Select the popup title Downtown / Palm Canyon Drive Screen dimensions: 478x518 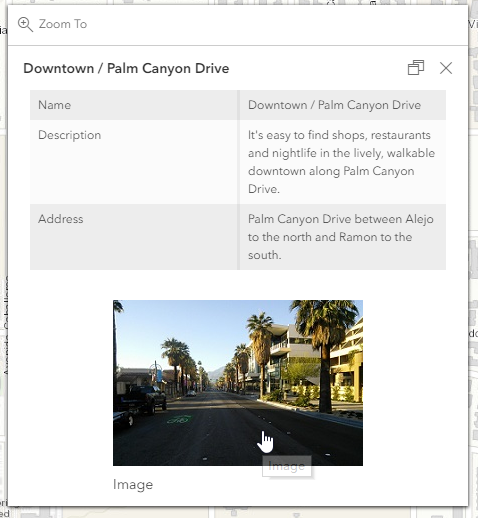(x=126, y=68)
